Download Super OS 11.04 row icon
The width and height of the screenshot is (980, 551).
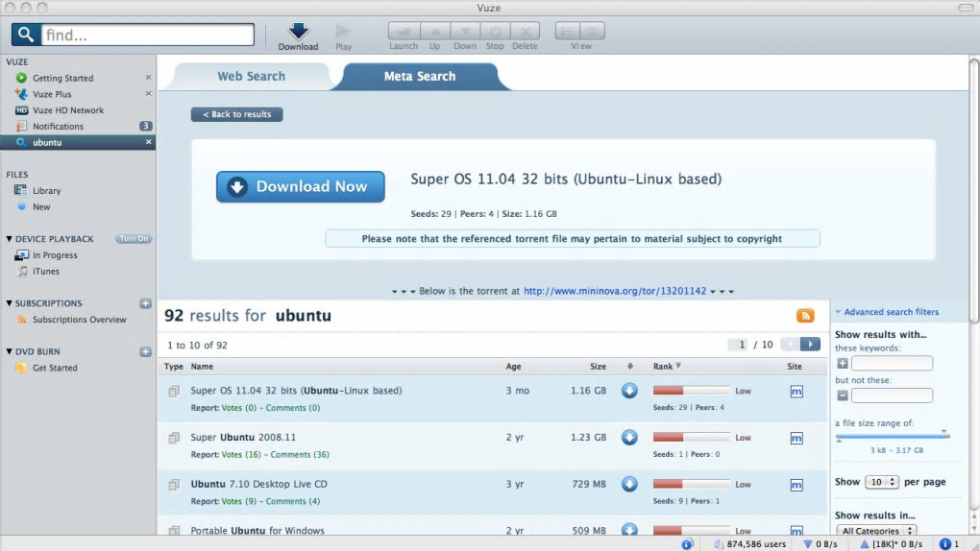(x=629, y=391)
